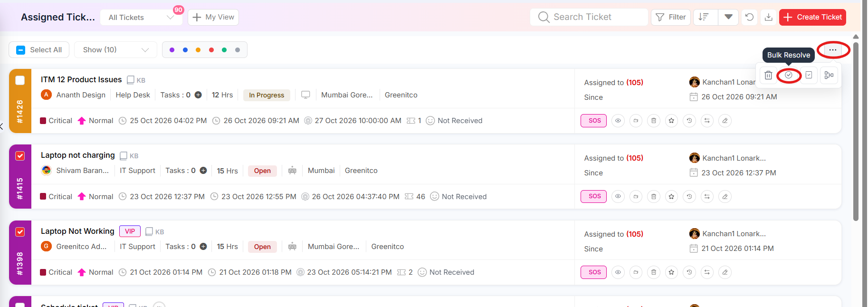
Task: Select the orange status color dot
Action: pos(198,50)
